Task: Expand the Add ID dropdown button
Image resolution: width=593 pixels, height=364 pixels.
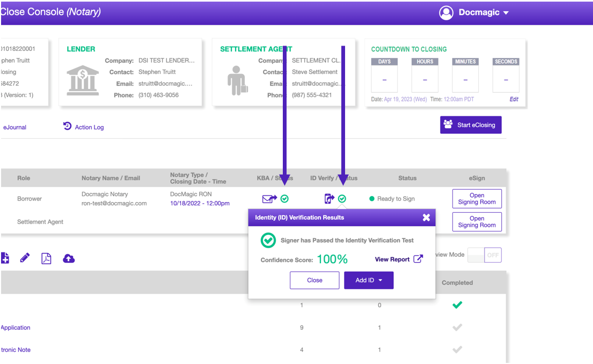Action: (x=369, y=280)
